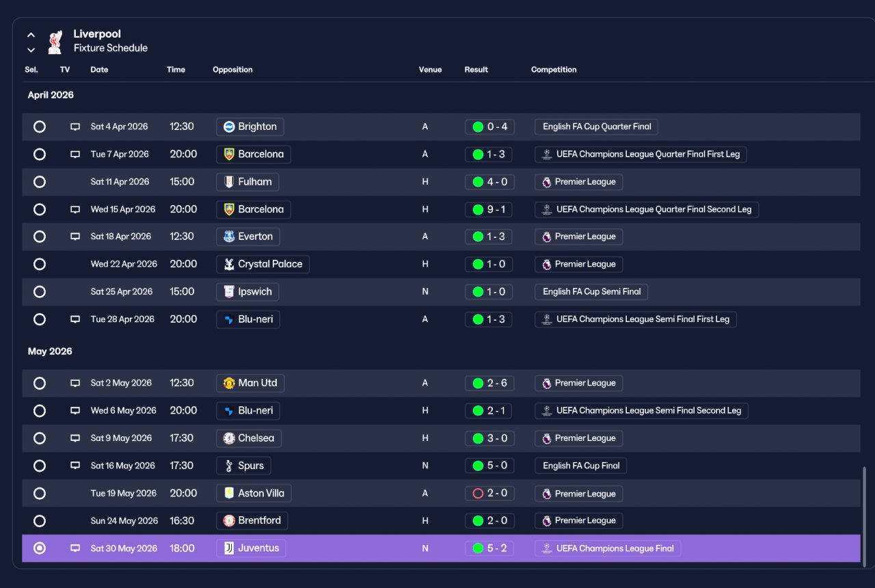This screenshot has width=875, height=588.
Task: Sort by the Date column header
Action: click(x=99, y=70)
